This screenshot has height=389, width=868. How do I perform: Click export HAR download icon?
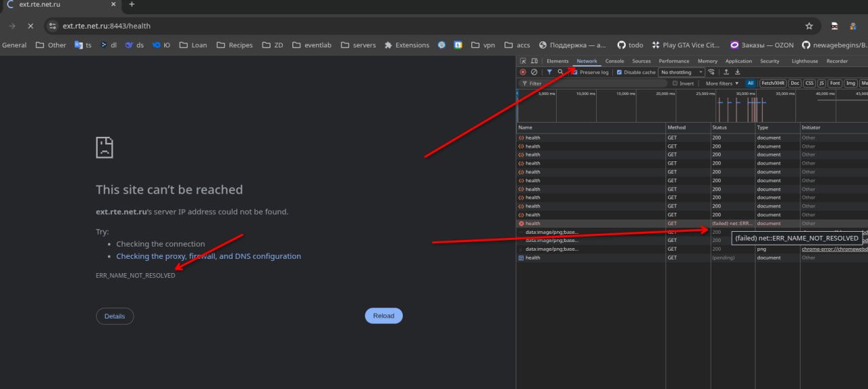click(738, 72)
